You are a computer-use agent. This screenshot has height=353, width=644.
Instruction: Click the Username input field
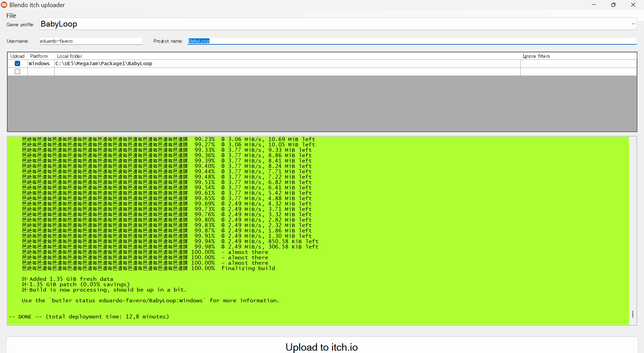tap(91, 41)
